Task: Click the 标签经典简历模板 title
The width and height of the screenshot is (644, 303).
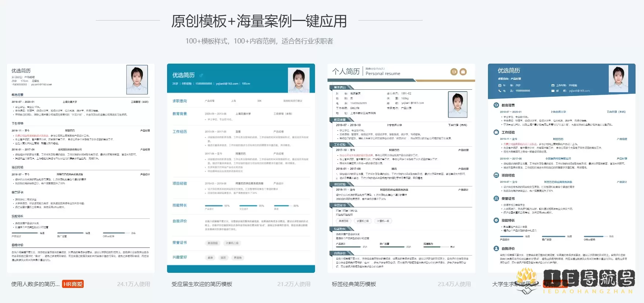Action: click(354, 284)
